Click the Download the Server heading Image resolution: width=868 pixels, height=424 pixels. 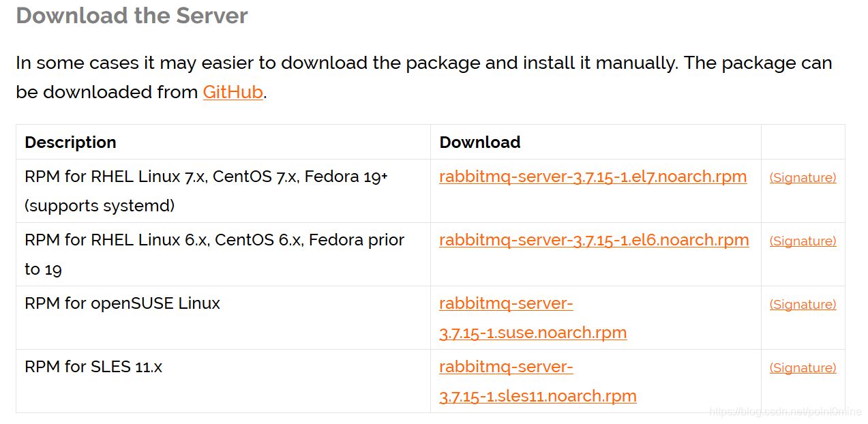(x=132, y=15)
